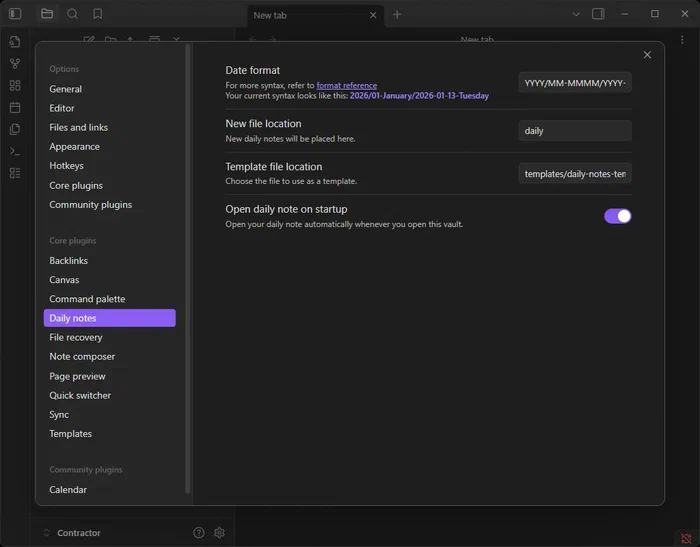Close the New tab tab

373,15
